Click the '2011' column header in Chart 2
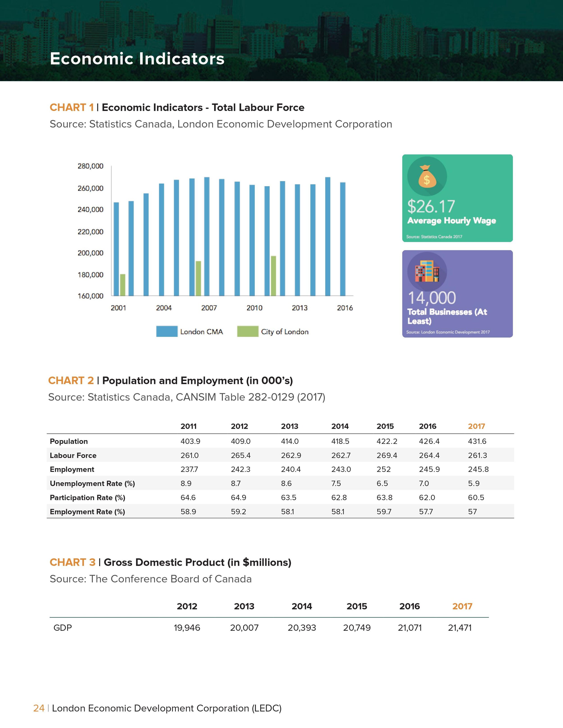The image size is (563, 728). (x=188, y=426)
